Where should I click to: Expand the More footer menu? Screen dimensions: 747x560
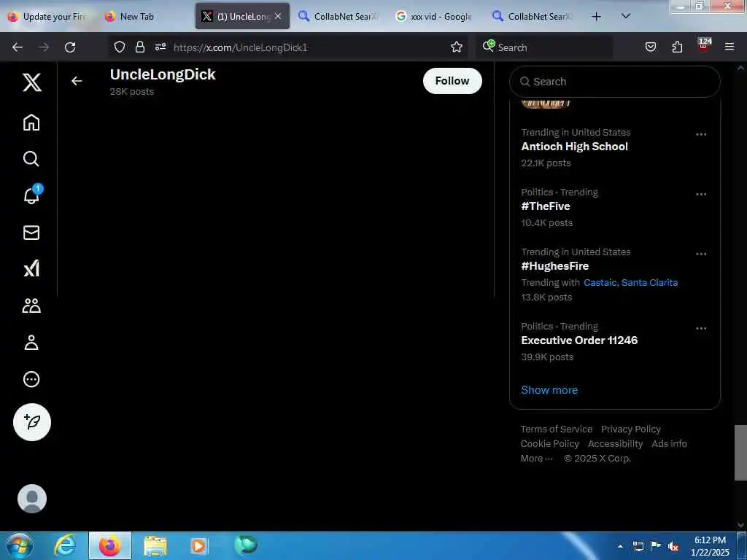[536, 459]
